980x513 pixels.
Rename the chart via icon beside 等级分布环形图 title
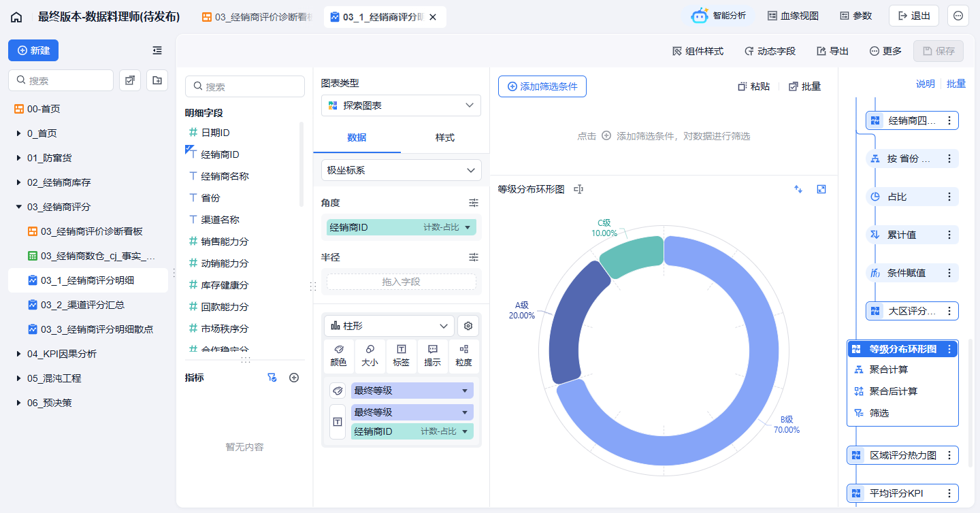(x=578, y=189)
